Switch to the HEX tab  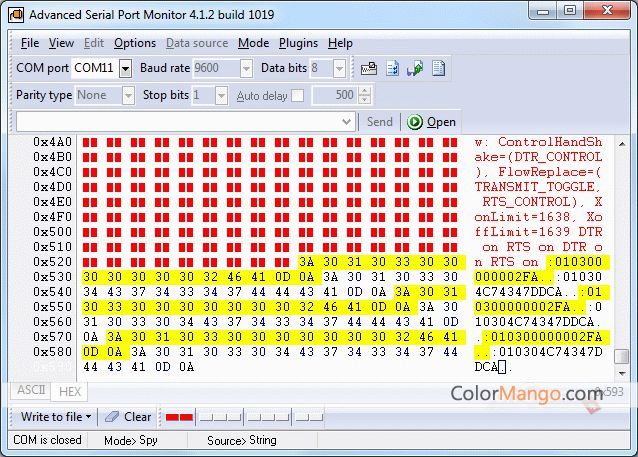70,391
